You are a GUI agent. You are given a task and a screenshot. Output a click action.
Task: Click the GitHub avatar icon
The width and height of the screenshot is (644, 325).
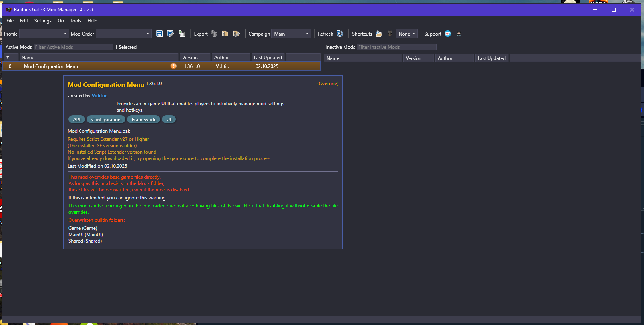click(459, 34)
